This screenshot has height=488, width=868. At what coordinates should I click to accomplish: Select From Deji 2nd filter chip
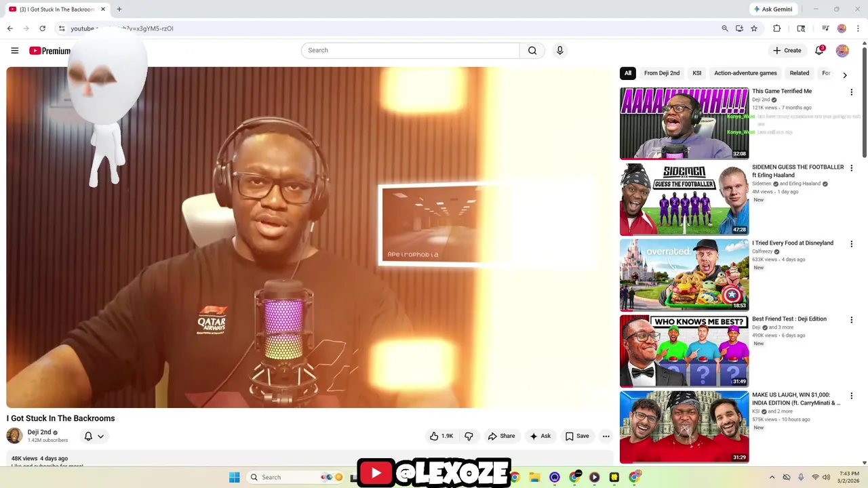click(x=662, y=73)
